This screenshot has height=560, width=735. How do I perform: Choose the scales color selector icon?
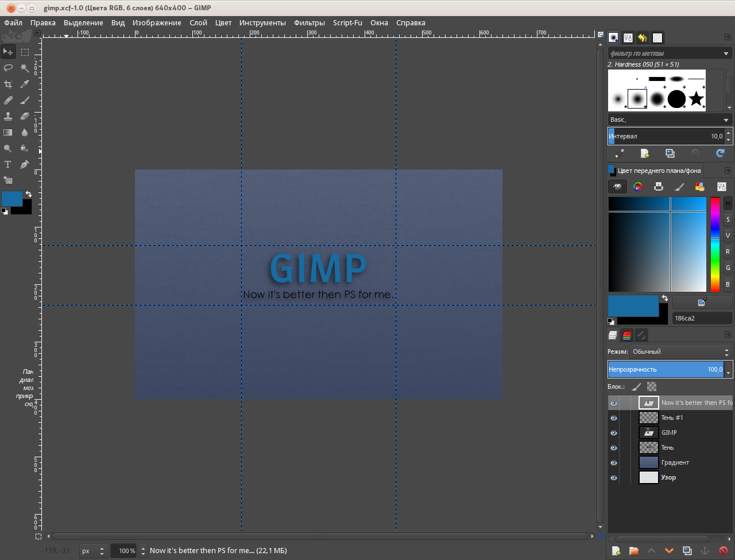tap(721, 187)
